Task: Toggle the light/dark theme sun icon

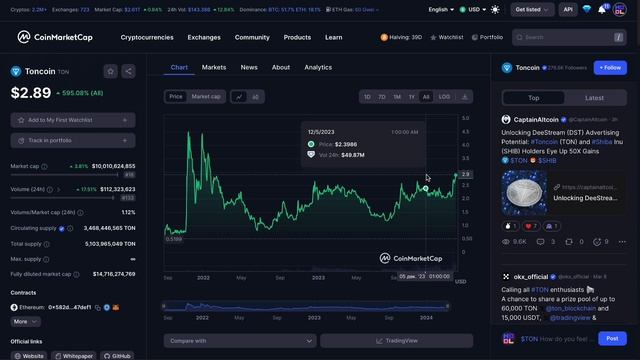Action: (495, 9)
